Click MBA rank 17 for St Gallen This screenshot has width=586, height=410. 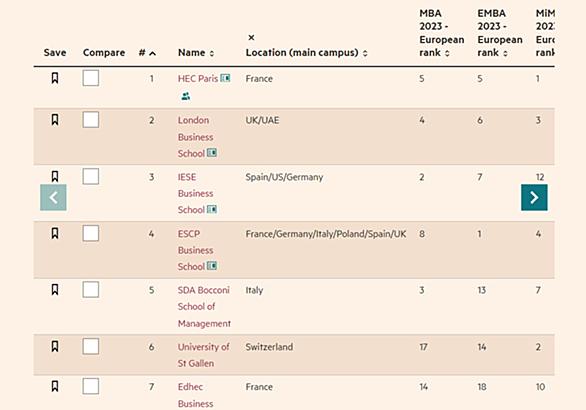pyautogui.click(x=423, y=347)
